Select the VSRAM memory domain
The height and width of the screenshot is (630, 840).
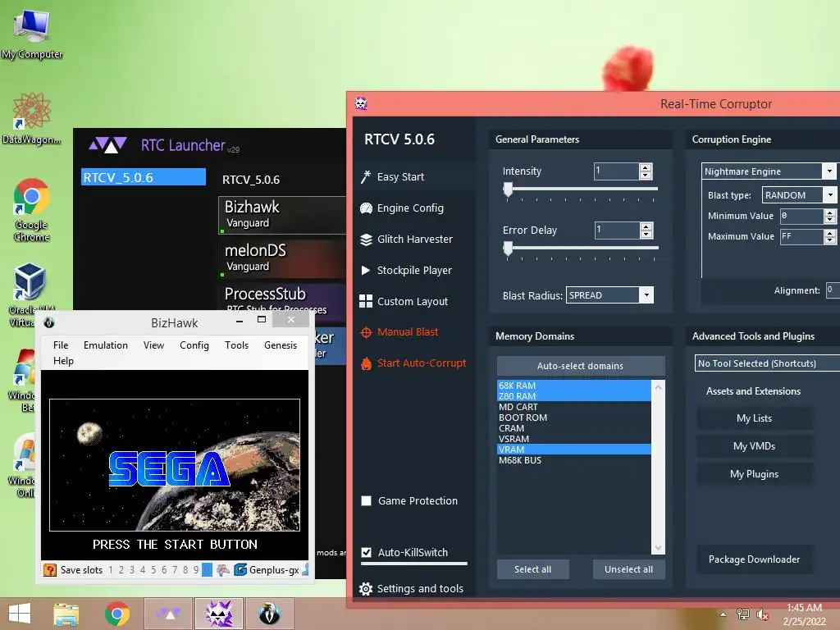click(x=573, y=440)
